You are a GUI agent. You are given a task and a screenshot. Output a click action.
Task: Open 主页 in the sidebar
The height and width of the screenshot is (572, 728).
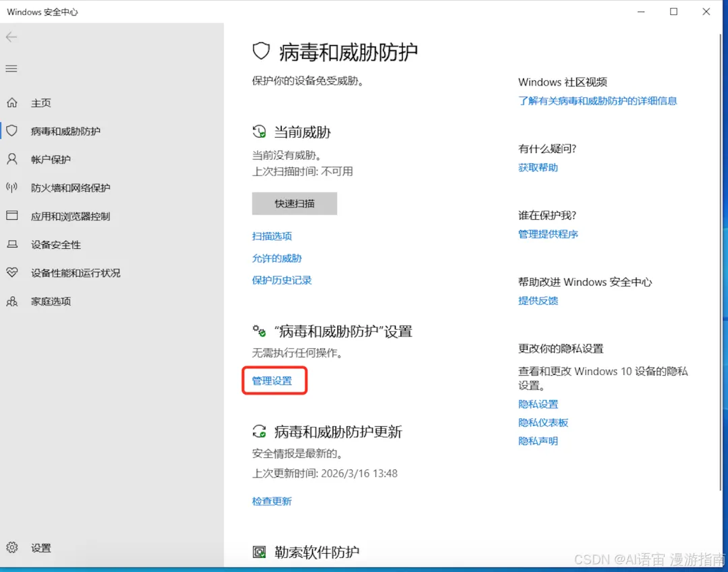[41, 103]
